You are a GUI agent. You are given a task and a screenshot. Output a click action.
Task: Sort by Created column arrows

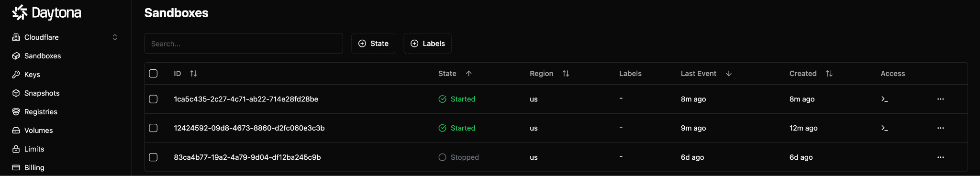tap(829, 74)
